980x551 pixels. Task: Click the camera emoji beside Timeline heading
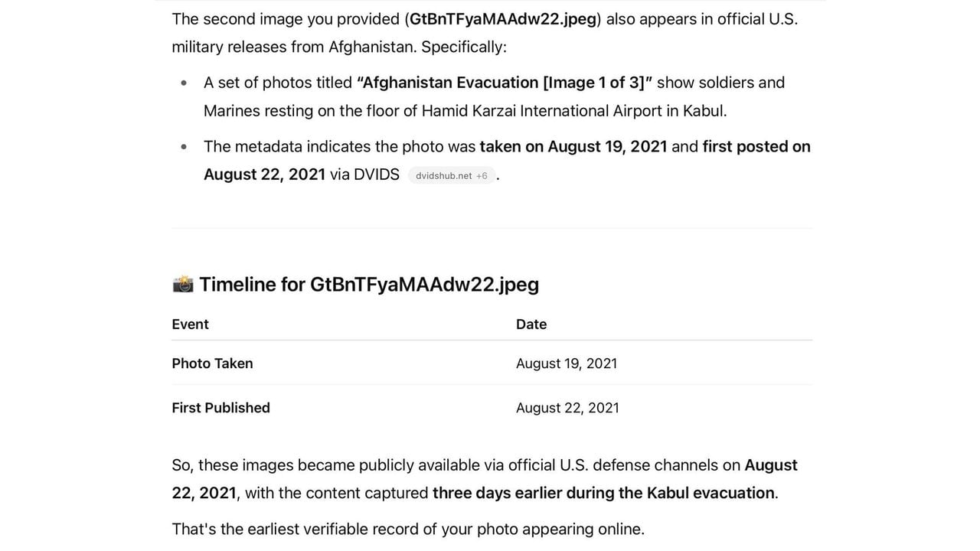[x=183, y=285]
